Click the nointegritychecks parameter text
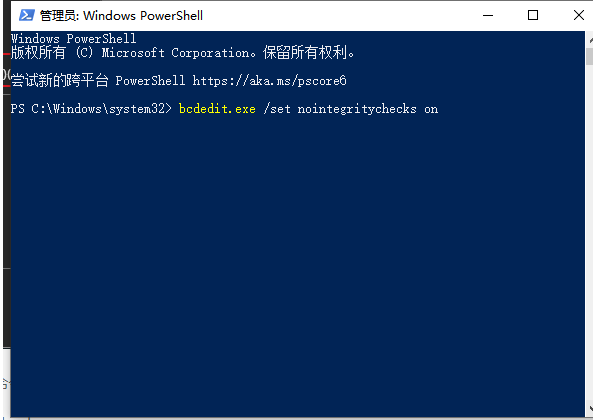The height and width of the screenshot is (420, 593). (x=357, y=109)
